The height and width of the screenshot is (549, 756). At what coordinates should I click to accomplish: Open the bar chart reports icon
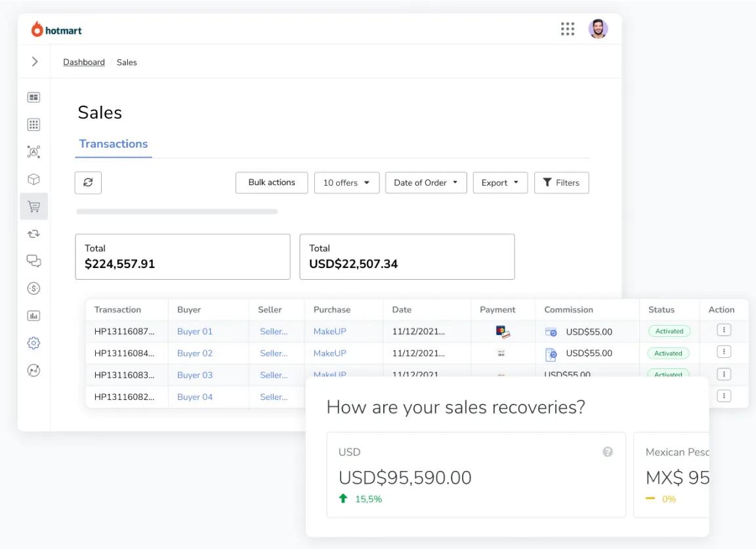33,315
